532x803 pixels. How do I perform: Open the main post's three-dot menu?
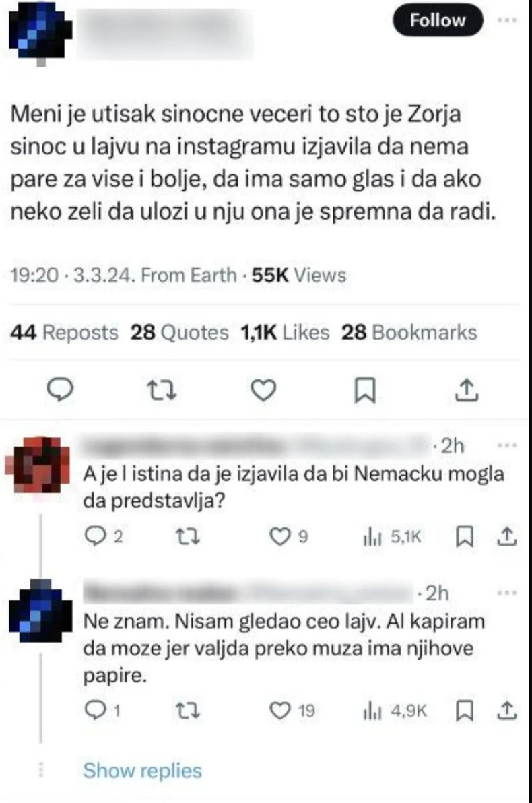pyautogui.click(x=505, y=20)
